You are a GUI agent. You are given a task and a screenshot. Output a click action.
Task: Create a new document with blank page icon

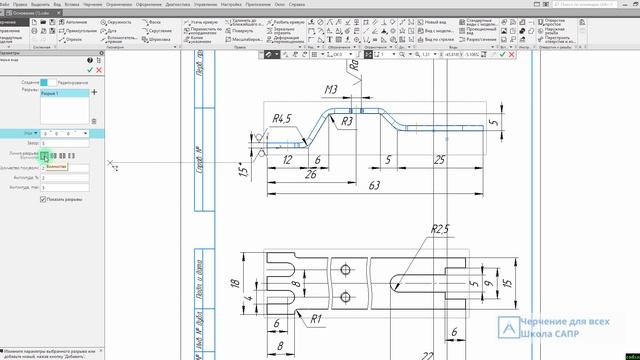coord(34,22)
